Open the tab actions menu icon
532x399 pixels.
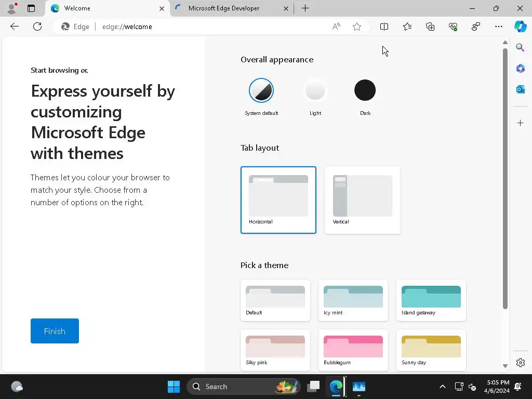click(31, 8)
